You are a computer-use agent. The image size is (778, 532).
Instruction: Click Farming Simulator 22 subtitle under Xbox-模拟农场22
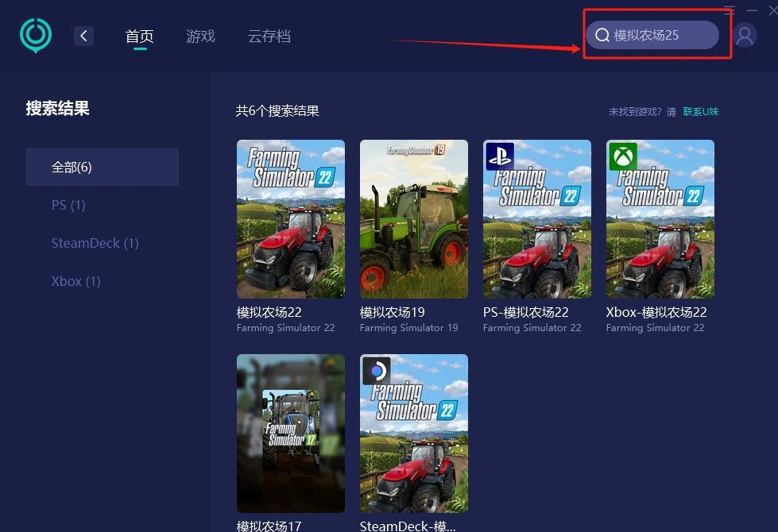[x=655, y=328]
